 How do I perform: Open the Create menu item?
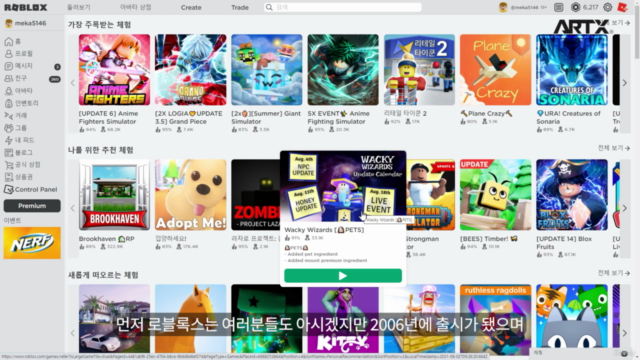coord(191,7)
